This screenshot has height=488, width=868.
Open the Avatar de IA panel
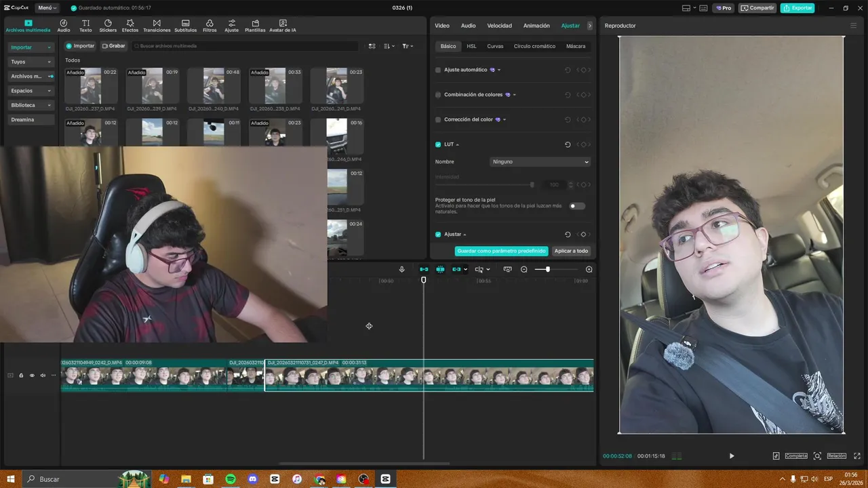coord(282,26)
